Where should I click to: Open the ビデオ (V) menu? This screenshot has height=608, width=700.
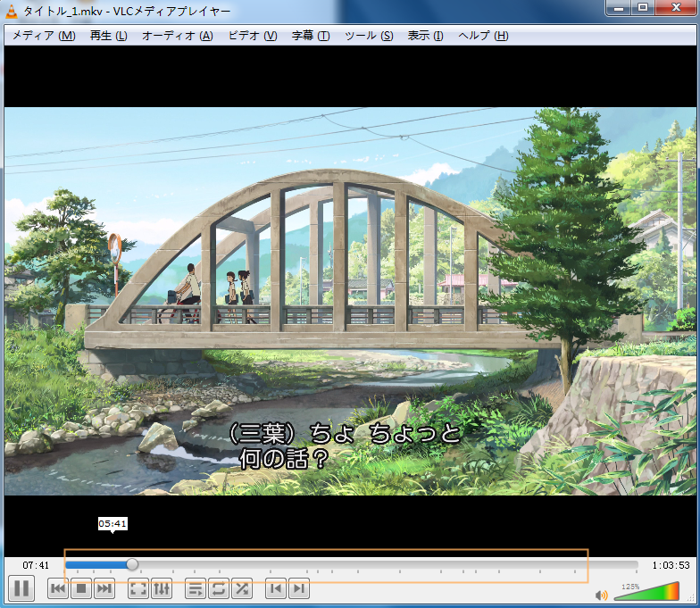point(253,36)
